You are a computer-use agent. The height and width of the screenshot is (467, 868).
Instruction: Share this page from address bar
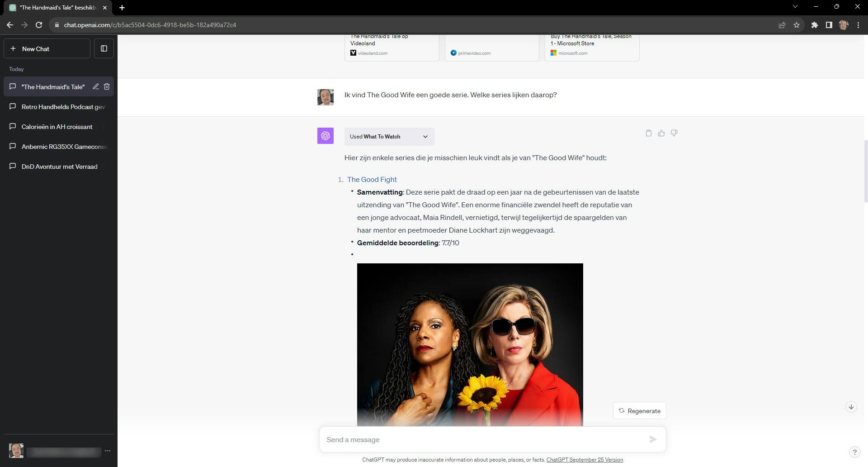(782, 25)
